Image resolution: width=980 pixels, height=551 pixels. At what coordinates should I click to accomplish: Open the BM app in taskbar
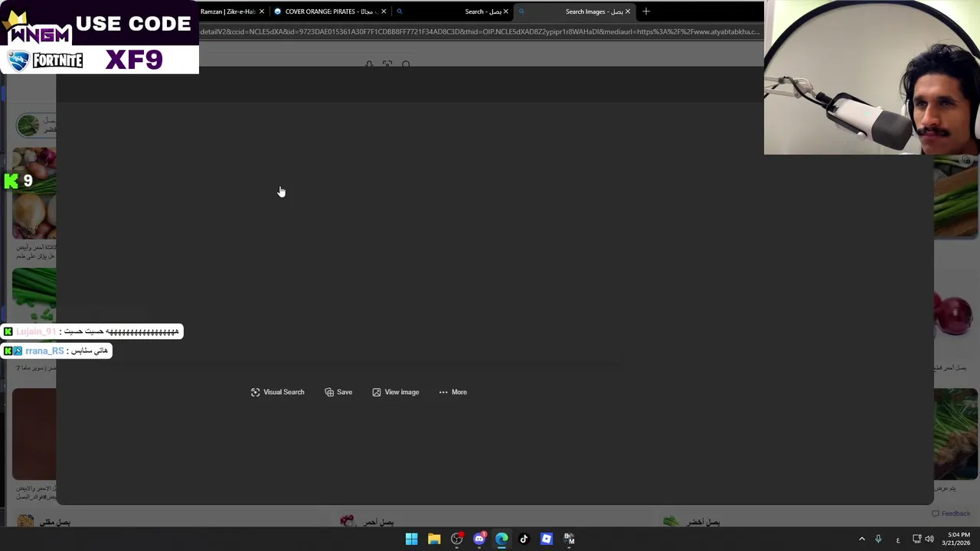(x=569, y=539)
